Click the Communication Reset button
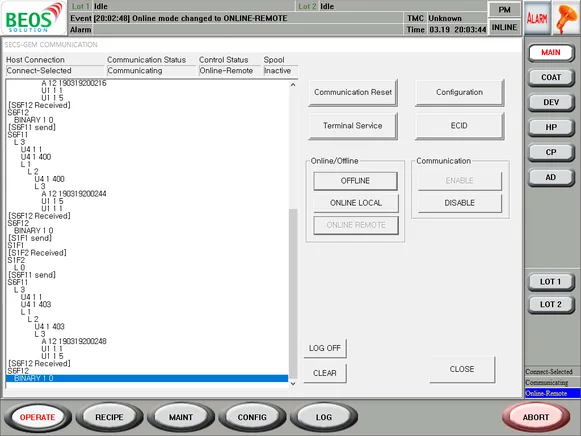The height and width of the screenshot is (436, 581). point(353,92)
